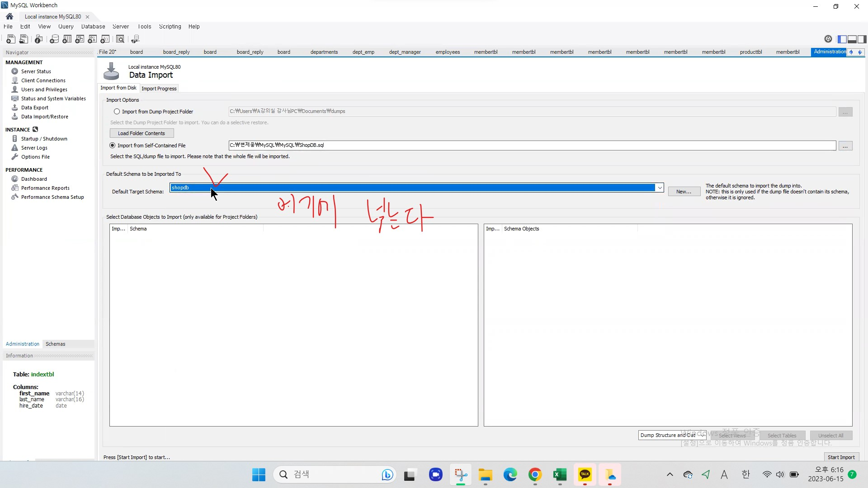Create a new SQL tab icon
The width and height of the screenshot is (868, 488).
click(x=10, y=39)
